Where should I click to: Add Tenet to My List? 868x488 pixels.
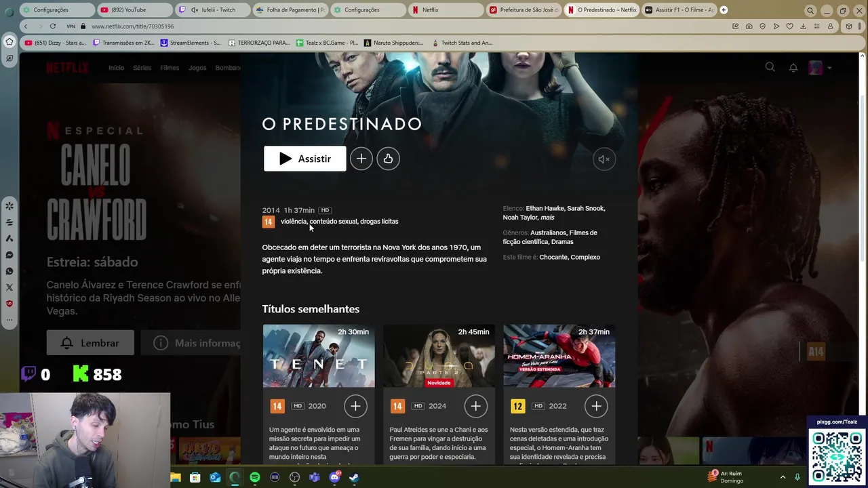pos(355,406)
